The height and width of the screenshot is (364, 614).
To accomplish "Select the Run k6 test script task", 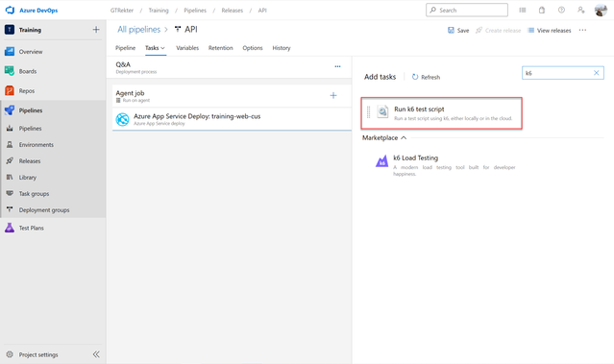I will [441, 113].
